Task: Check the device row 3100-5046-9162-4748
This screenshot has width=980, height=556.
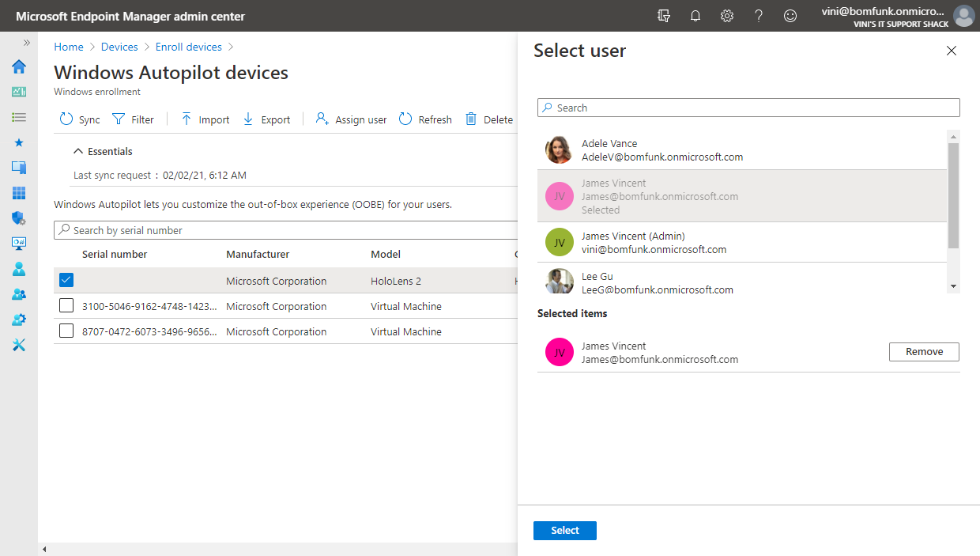Action: tap(66, 305)
